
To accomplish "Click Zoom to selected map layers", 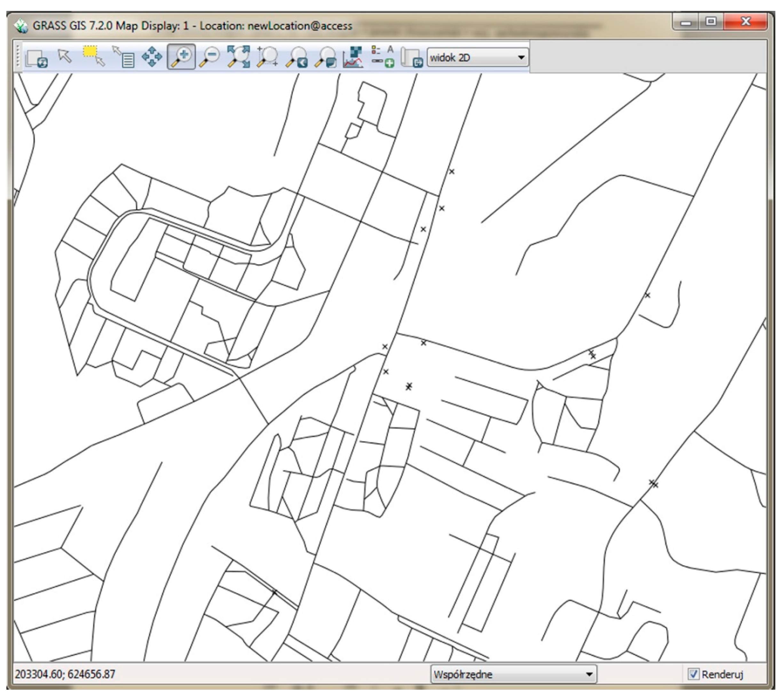I will [x=238, y=57].
